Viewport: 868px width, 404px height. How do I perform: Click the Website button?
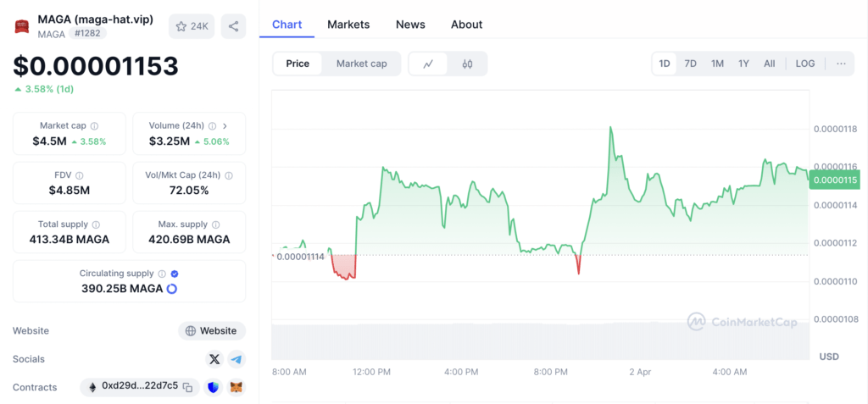coord(212,331)
